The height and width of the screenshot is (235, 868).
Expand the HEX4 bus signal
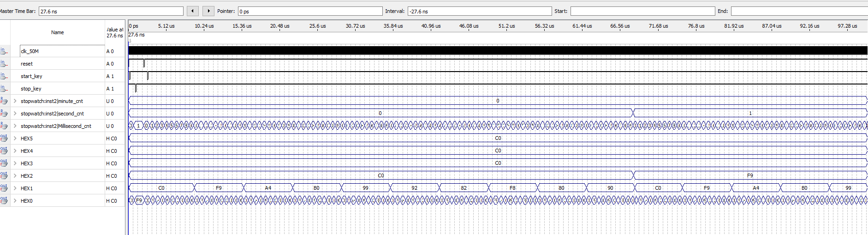click(x=15, y=151)
